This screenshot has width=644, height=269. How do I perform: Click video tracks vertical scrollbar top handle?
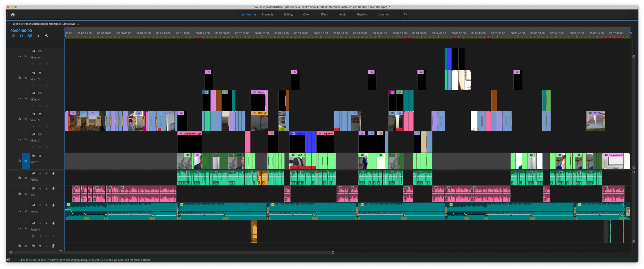tap(634, 56)
